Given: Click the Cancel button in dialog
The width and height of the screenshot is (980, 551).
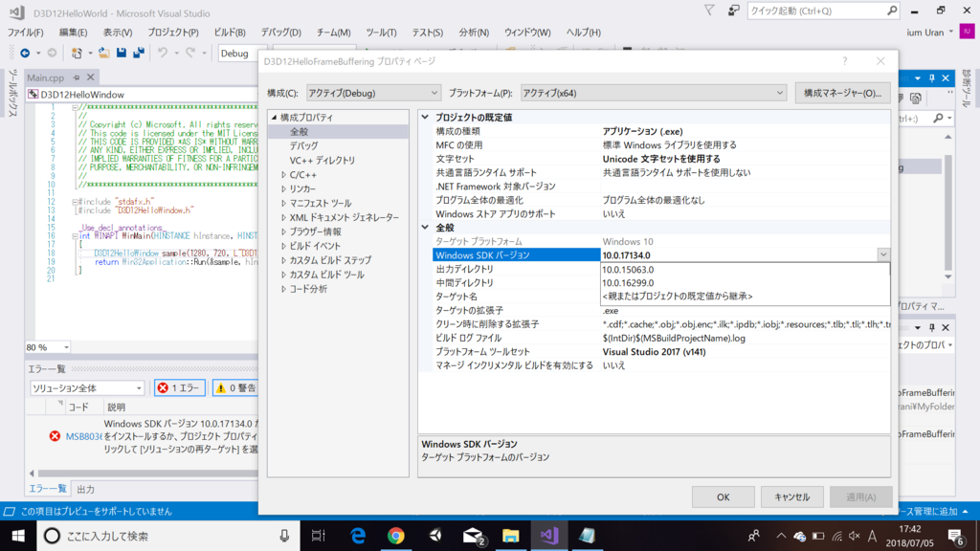Looking at the screenshot, I should tap(791, 497).
